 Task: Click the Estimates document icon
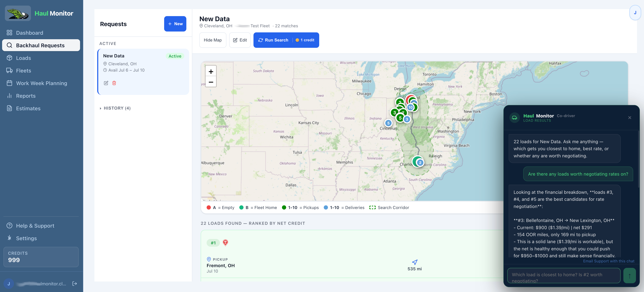9,108
